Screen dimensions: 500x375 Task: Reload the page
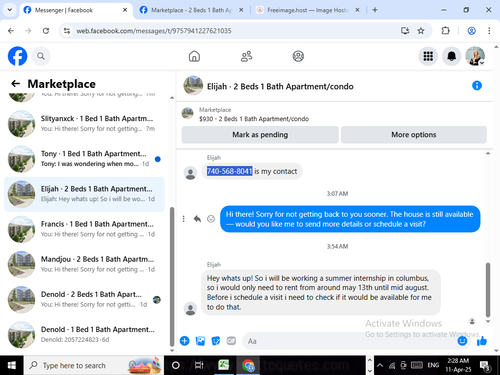pyautogui.click(x=46, y=31)
